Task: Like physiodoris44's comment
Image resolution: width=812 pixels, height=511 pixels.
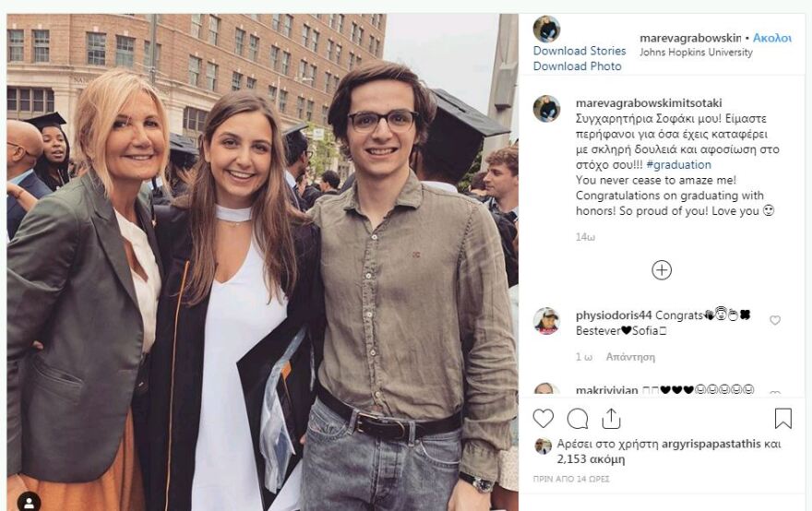Action: point(775,321)
